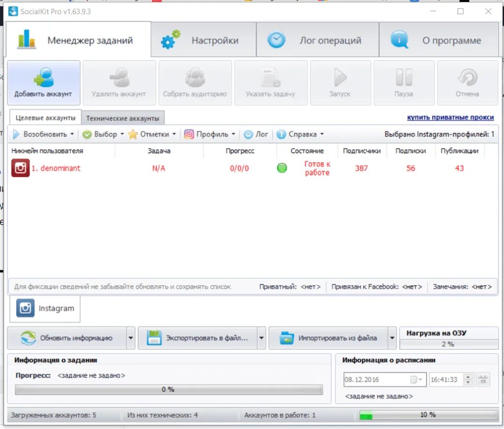Screen dimensions: 504x429
Task: Click the Запуск play button
Action: click(341, 83)
